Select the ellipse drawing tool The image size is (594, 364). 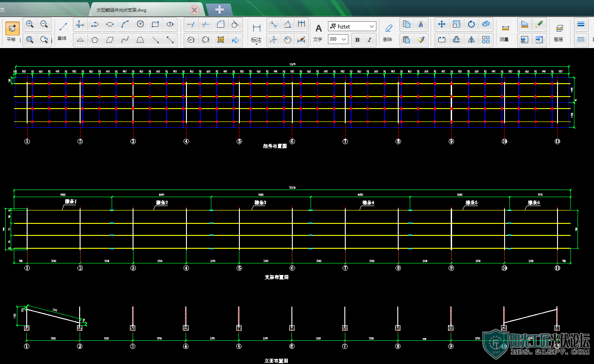click(170, 24)
